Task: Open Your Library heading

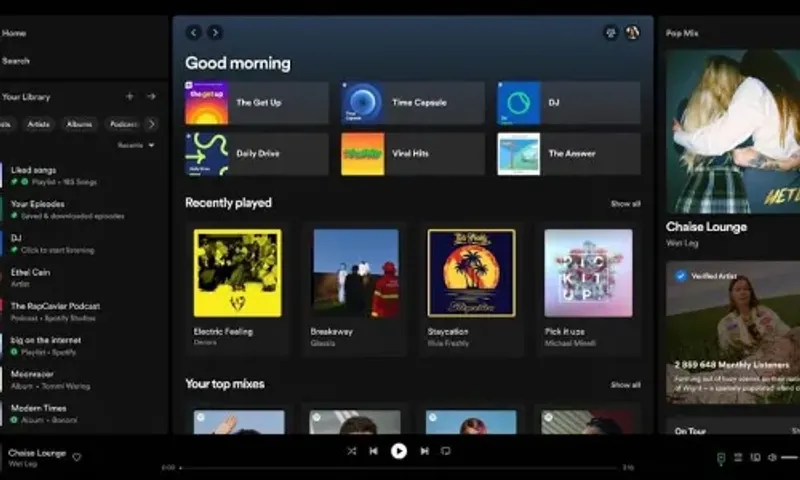Action: [x=26, y=96]
